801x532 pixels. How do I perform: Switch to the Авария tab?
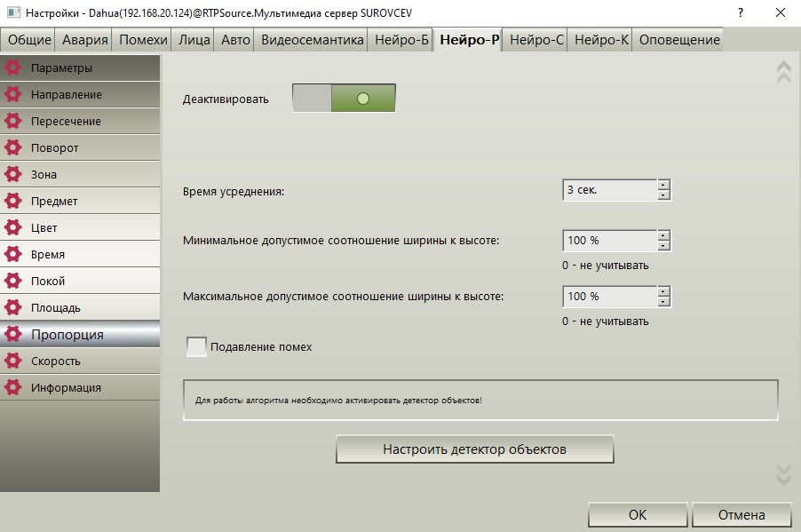click(84, 39)
